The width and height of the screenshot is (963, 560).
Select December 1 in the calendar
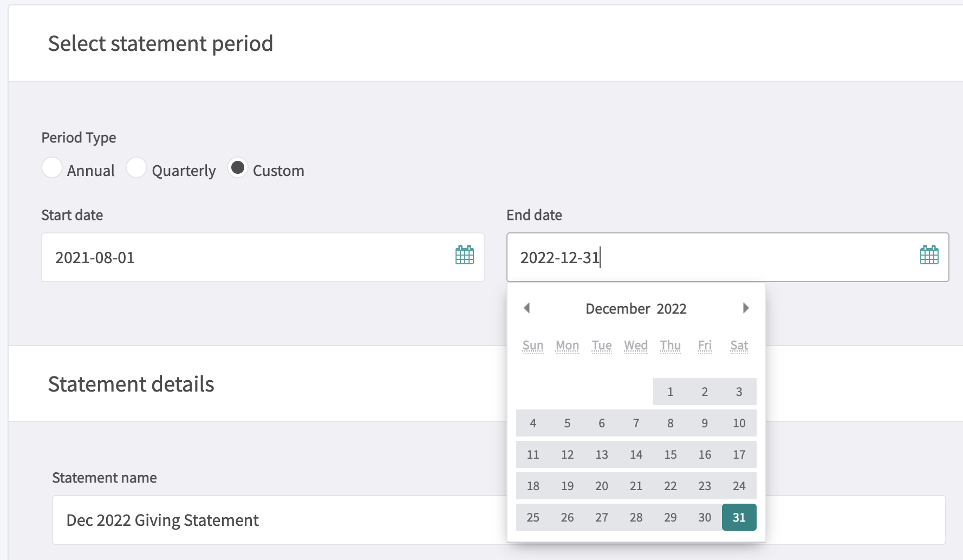click(x=671, y=392)
